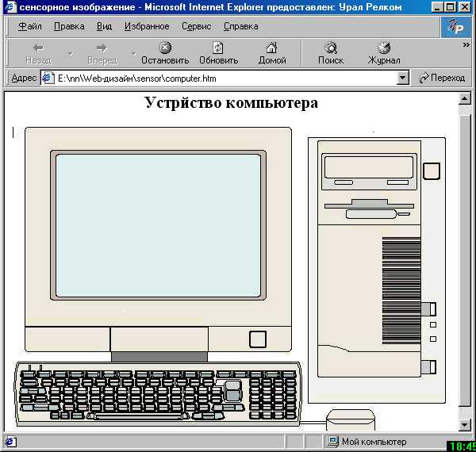Open the Вид menu
476x452 pixels.
(x=105, y=26)
